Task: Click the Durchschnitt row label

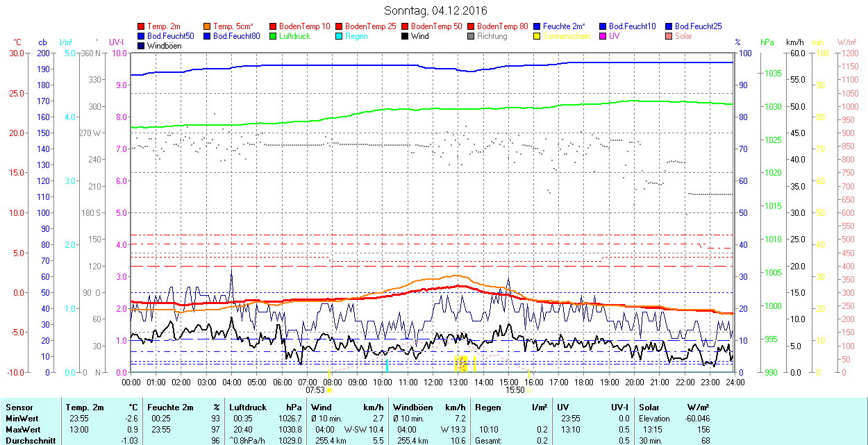Action: (27, 441)
